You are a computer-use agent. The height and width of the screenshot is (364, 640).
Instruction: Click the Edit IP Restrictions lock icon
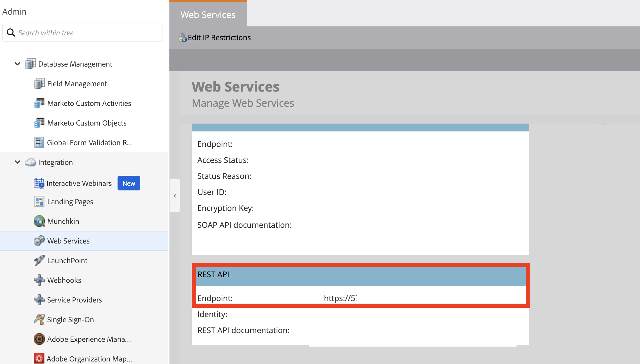pyautogui.click(x=182, y=37)
